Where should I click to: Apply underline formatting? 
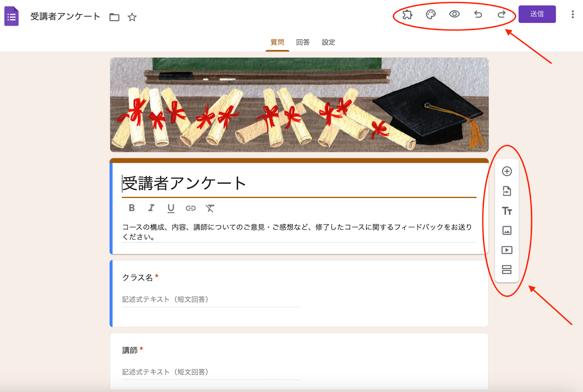point(171,208)
